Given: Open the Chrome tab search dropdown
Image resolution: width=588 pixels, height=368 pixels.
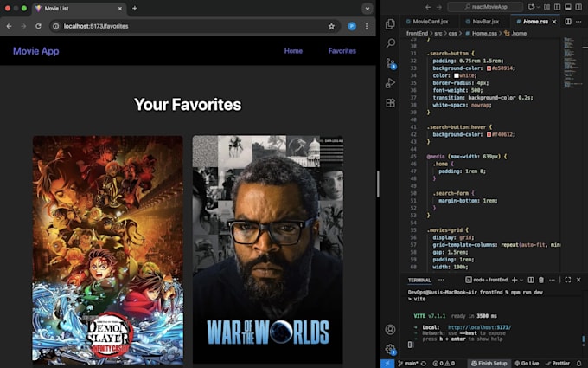Looking at the screenshot, I should 367,8.
